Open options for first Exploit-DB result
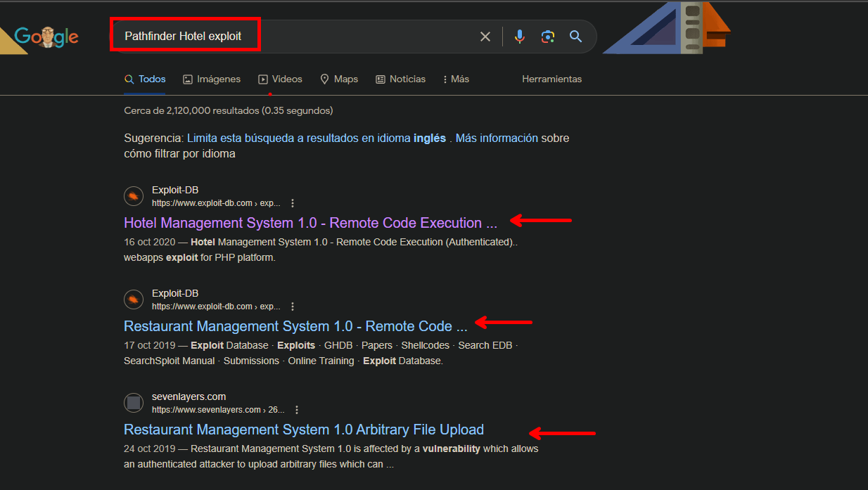The height and width of the screenshot is (490, 868). click(x=293, y=203)
